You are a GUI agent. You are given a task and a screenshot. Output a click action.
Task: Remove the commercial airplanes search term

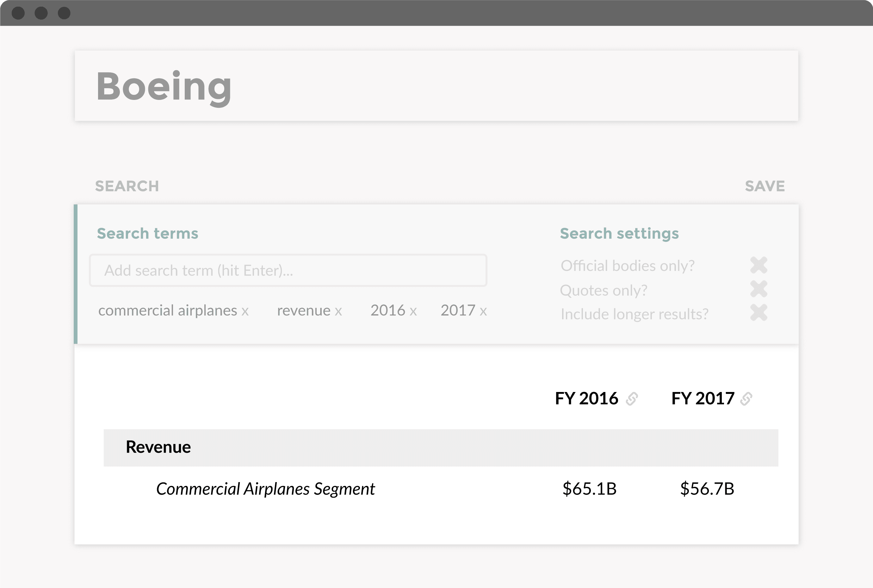(245, 311)
